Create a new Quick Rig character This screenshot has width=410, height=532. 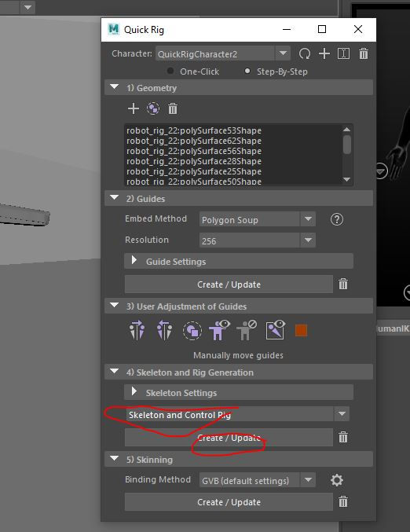324,53
